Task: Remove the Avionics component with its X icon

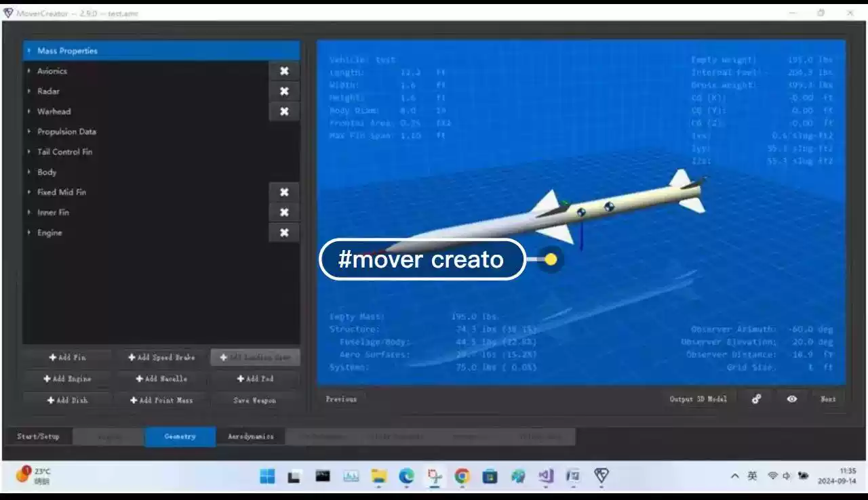Action: click(284, 70)
